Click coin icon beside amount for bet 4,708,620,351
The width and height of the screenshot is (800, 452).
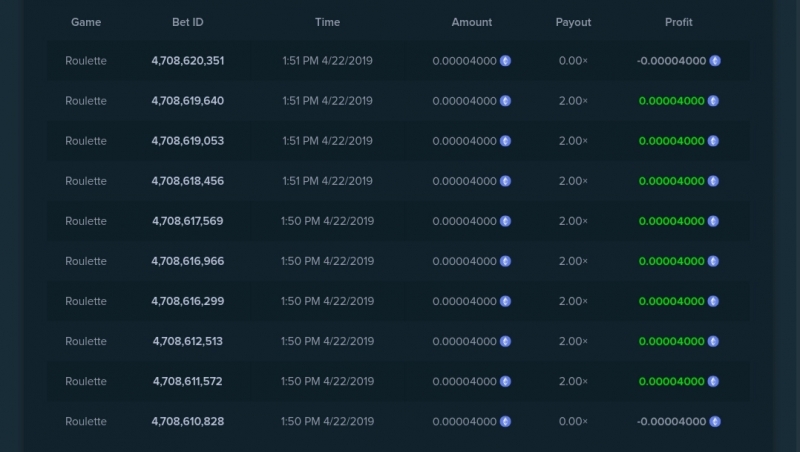505,61
